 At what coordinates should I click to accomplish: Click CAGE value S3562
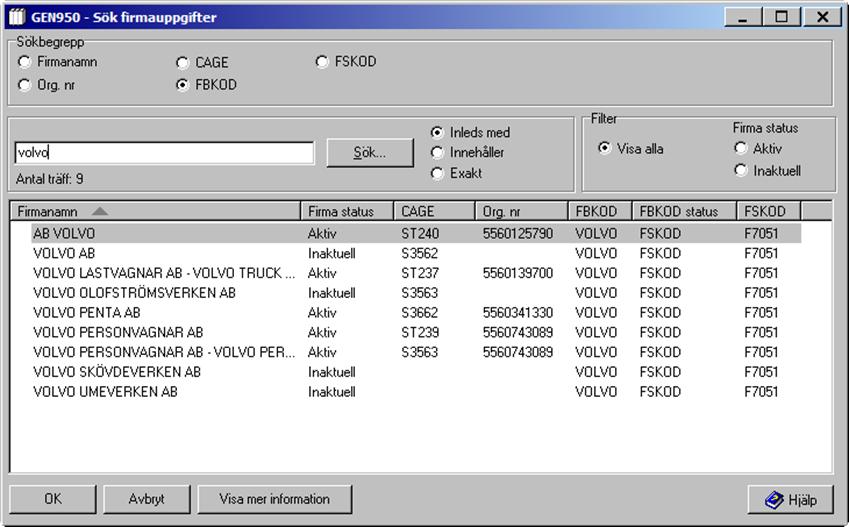420,253
